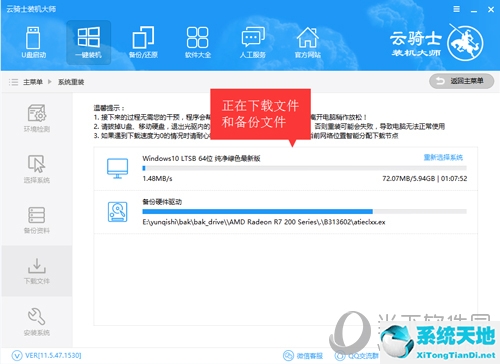Open the U盘启动 tool

pyautogui.click(x=33, y=42)
